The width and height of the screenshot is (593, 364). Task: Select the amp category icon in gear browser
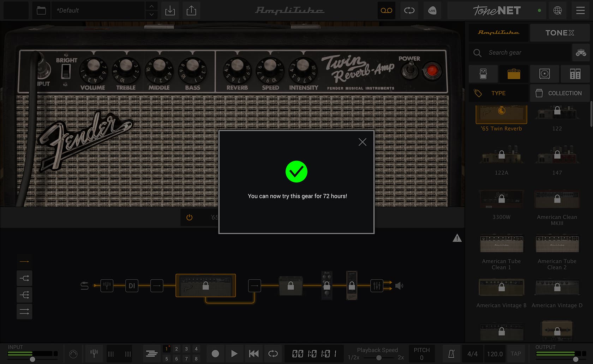pyautogui.click(x=514, y=74)
